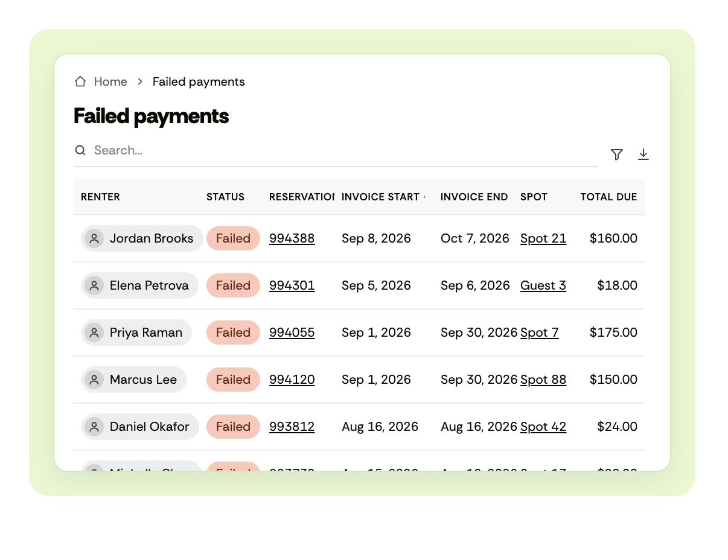Sort by the Spot column header
Viewport: 728px width, 560px height.
click(534, 197)
